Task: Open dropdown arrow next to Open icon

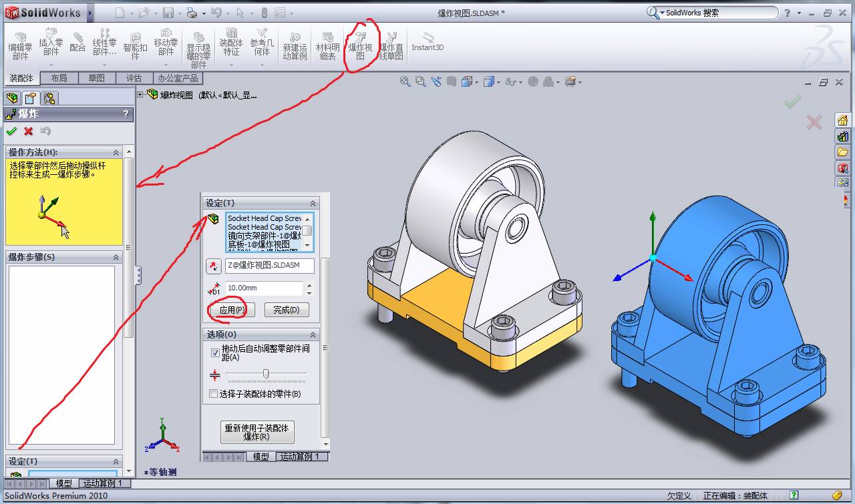Action: 155,13
